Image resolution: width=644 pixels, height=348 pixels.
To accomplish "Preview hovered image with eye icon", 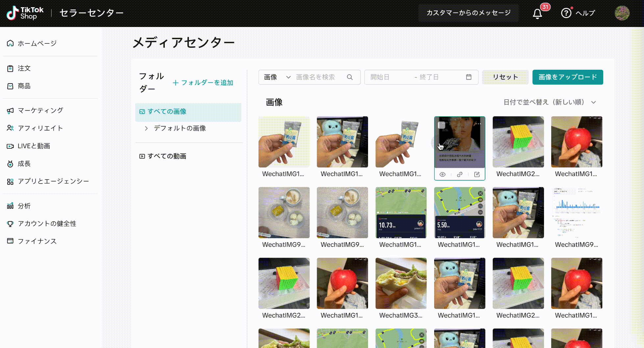I will click(x=442, y=174).
